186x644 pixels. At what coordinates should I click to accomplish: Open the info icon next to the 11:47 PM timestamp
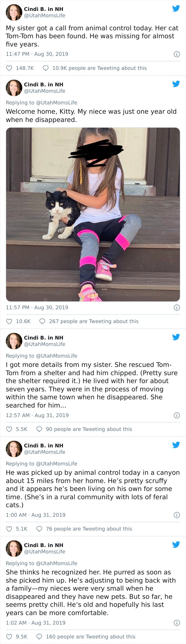(177, 54)
